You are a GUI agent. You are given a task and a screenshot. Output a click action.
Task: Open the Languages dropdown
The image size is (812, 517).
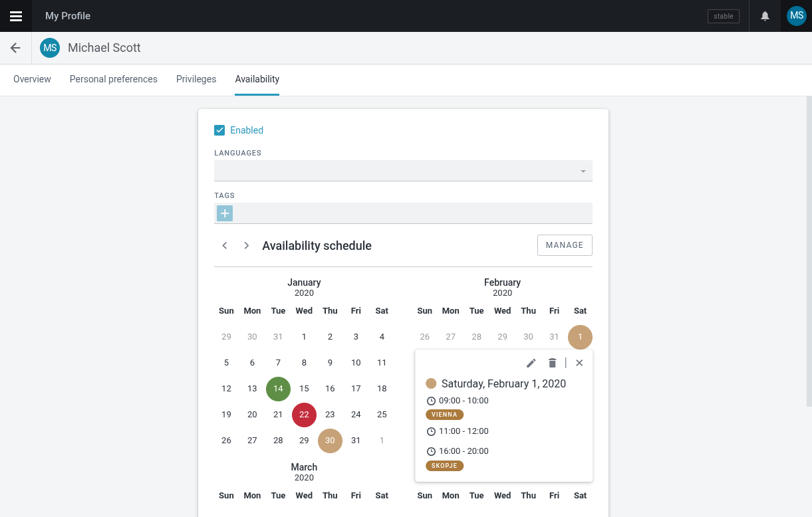click(403, 171)
